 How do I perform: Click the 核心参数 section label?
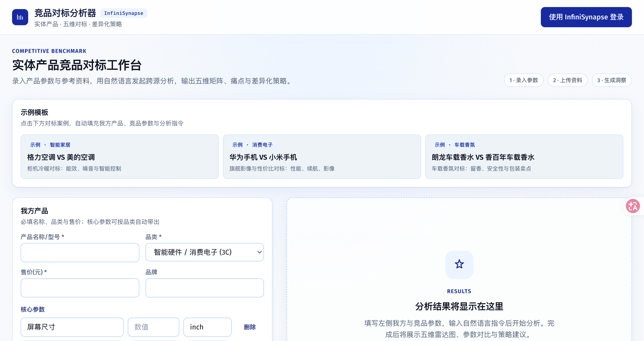[x=33, y=309]
